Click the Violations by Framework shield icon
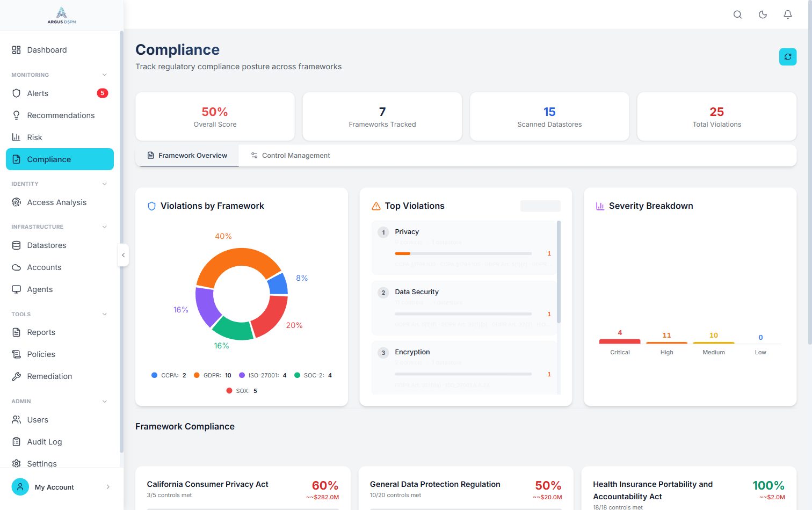Image resolution: width=812 pixels, height=510 pixels. pos(151,206)
